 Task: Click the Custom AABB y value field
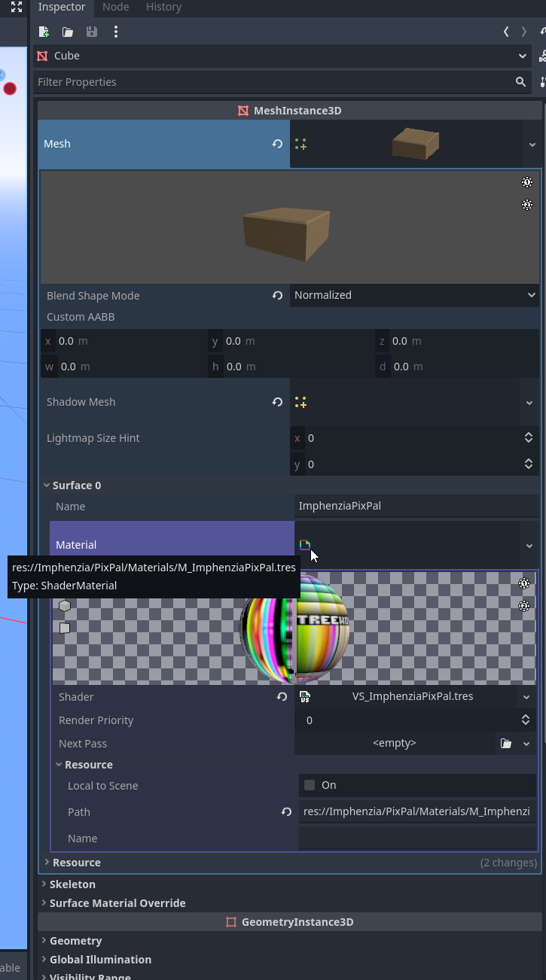click(x=291, y=341)
